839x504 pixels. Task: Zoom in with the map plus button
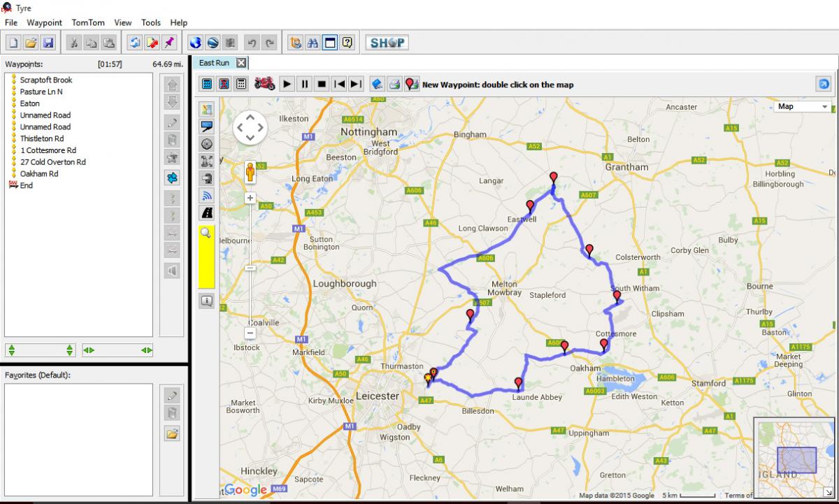point(250,198)
